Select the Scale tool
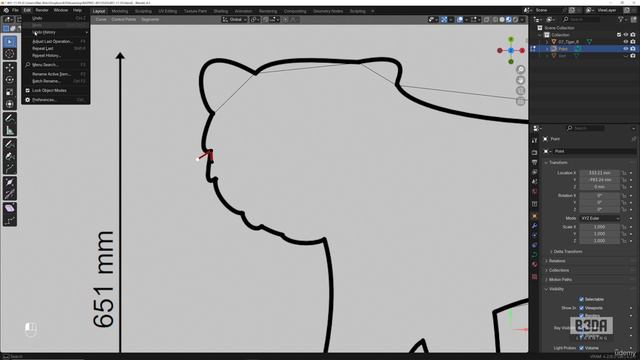 [10, 92]
